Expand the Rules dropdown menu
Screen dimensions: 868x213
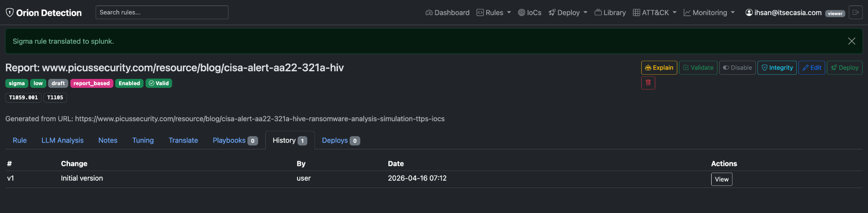[x=494, y=13]
